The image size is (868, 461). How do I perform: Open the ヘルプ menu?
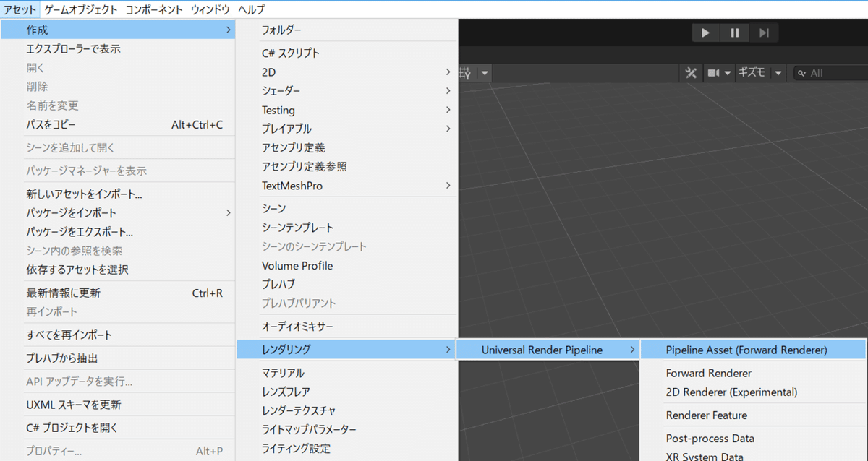tap(251, 9)
